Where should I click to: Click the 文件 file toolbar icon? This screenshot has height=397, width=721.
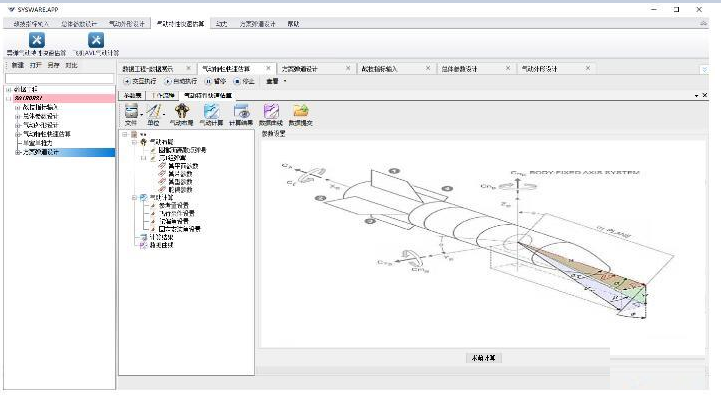[131, 115]
